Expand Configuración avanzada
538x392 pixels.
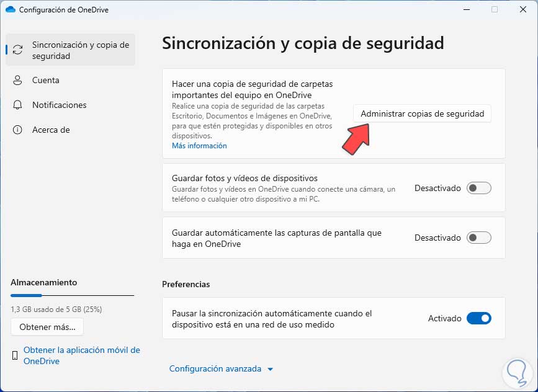pyautogui.click(x=222, y=368)
